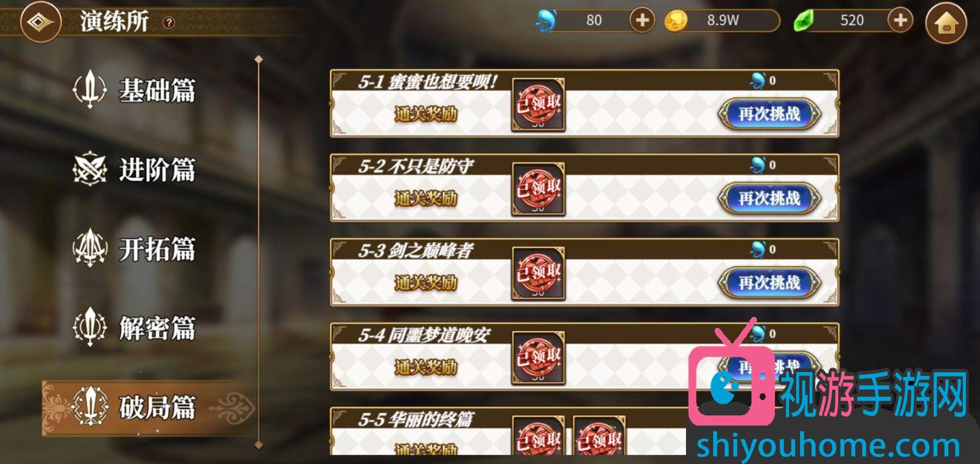Switch to the 进阶篇 chapter
This screenshot has height=464, width=980.
point(135,169)
